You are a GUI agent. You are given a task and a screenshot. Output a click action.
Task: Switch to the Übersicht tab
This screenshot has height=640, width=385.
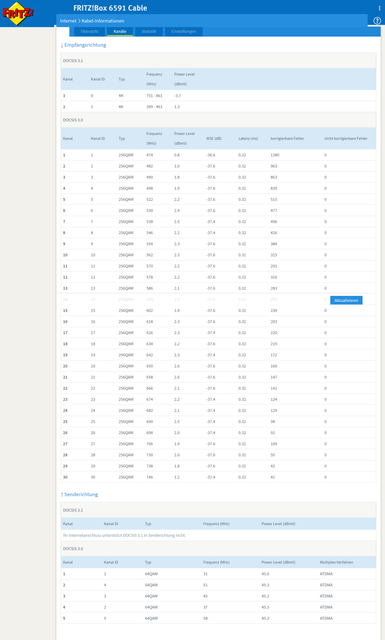coord(89,31)
